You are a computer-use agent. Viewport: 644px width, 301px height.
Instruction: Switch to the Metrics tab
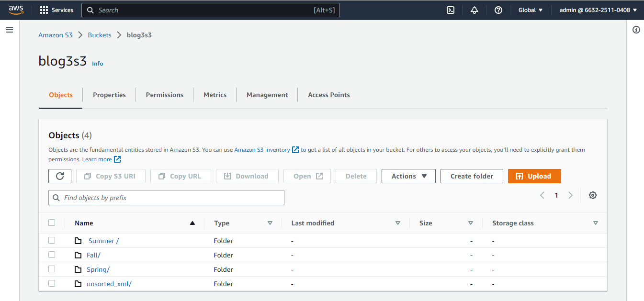pos(215,95)
